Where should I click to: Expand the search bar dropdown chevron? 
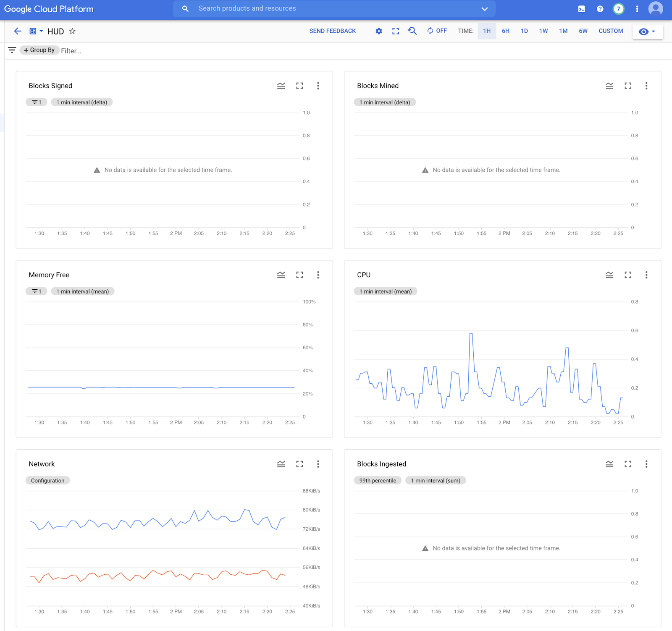484,9
